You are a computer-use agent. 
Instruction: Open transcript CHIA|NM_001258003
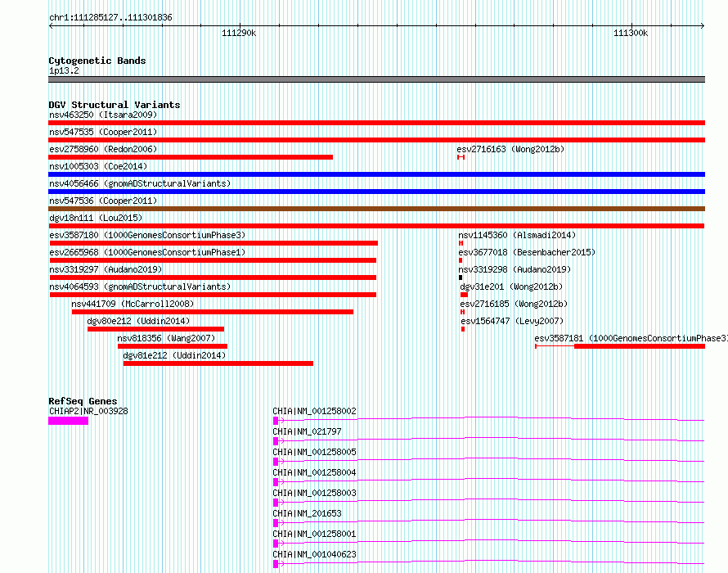click(314, 493)
